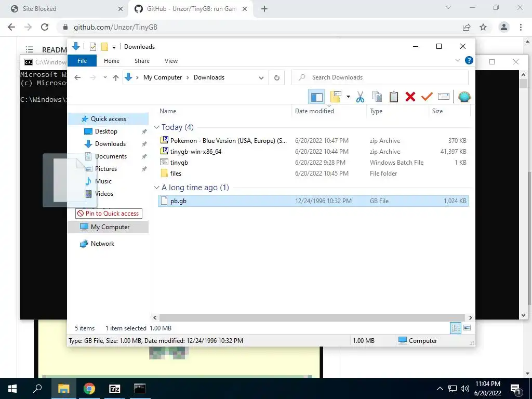Toggle the navigation pane toolbar button
Viewport: 532px width, 399px height.
[316, 97]
